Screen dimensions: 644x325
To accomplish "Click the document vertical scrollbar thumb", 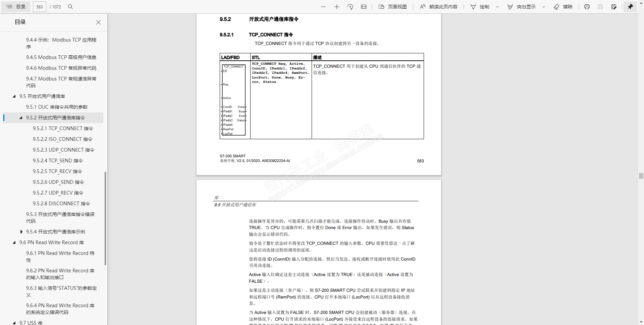I will [x=641, y=176].
